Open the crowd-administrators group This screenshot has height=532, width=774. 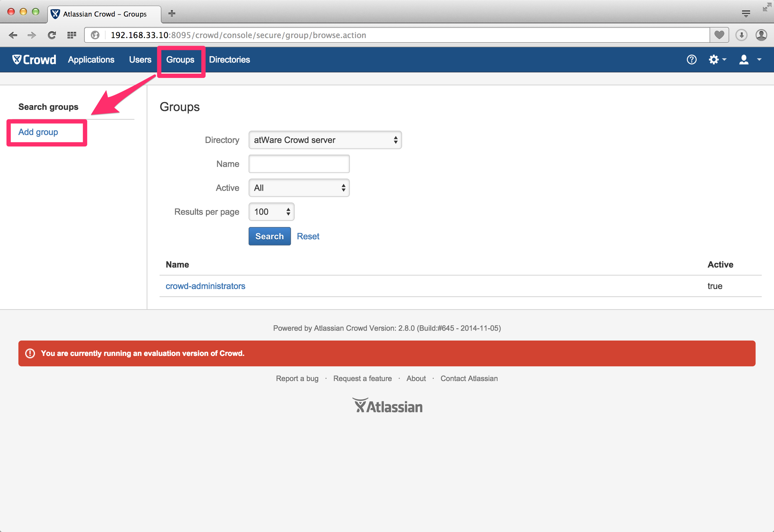(205, 286)
